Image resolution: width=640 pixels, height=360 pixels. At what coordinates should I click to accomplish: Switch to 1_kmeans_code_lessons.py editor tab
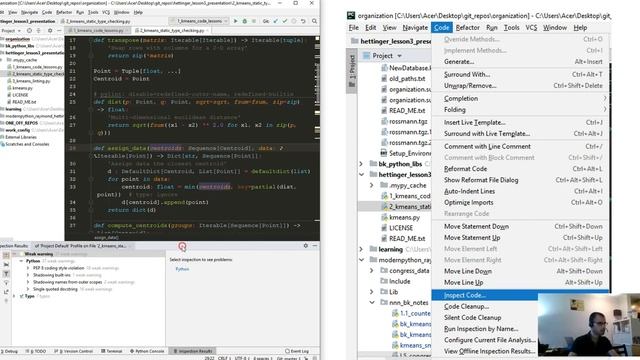pos(98,31)
